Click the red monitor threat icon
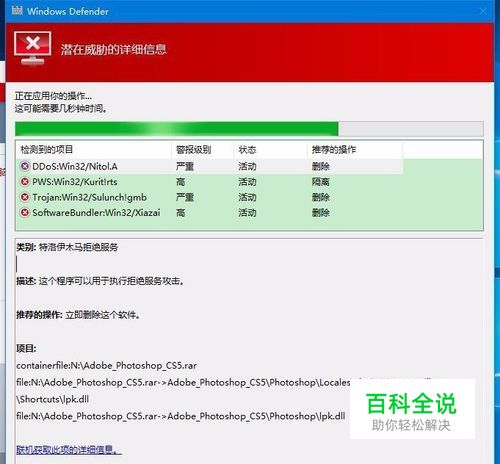Screen dimensions: 500x464 (33, 48)
